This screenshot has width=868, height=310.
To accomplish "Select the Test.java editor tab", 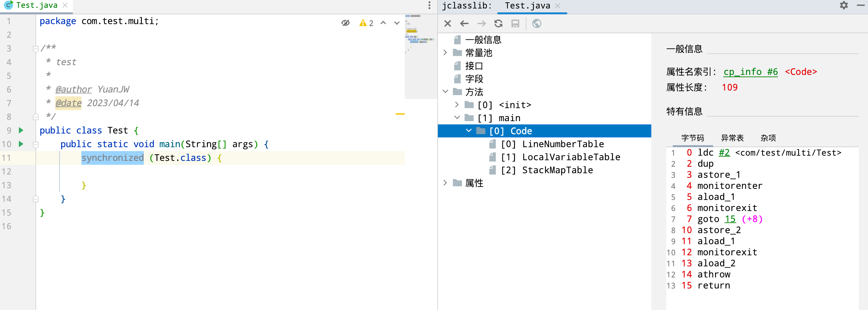I will pos(37,6).
